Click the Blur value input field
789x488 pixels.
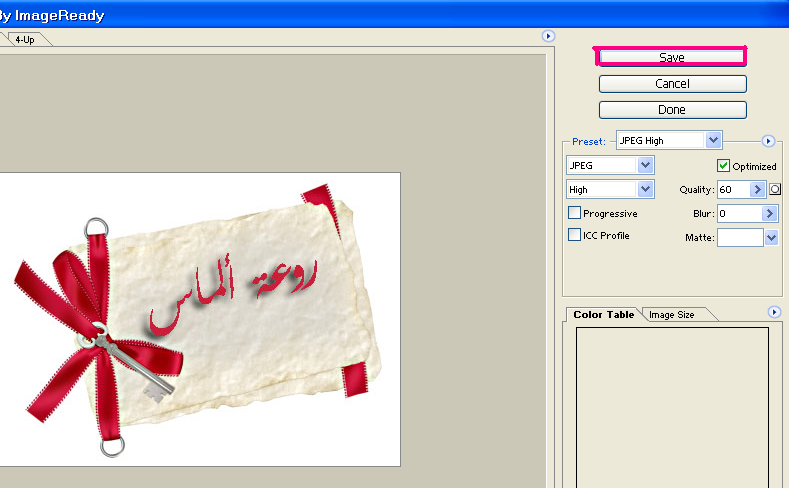(x=738, y=213)
